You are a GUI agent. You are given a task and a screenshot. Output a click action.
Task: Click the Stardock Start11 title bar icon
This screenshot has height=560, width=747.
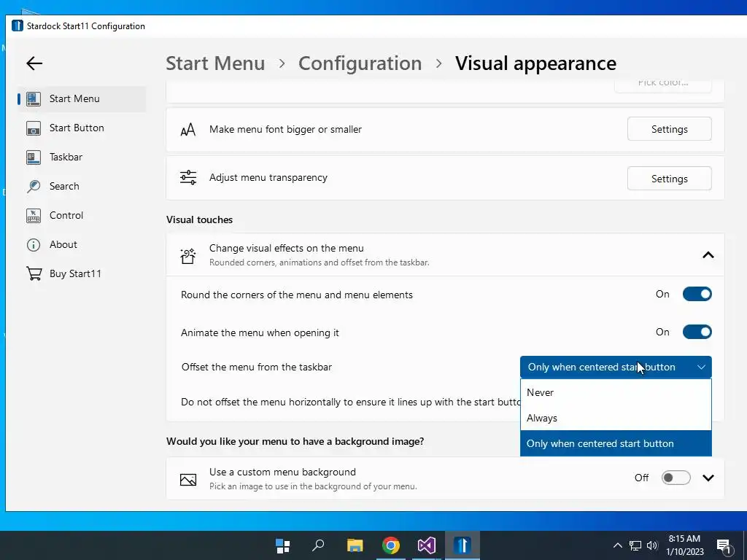click(x=18, y=26)
